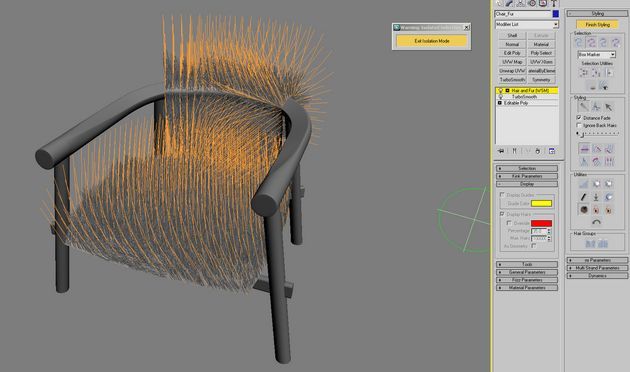Toggle Display Guides checkbox
This screenshot has height=372, width=630.
(x=502, y=194)
